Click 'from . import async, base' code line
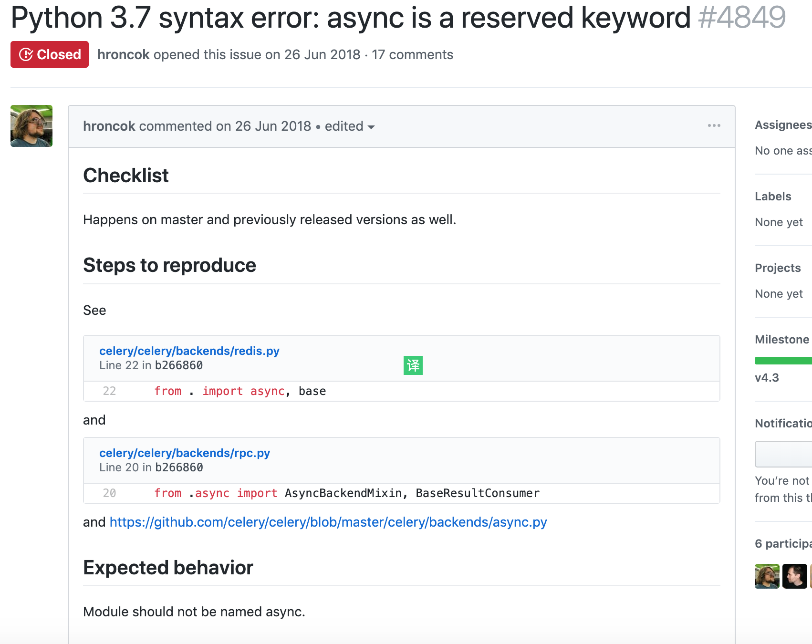The image size is (812, 644). click(240, 391)
